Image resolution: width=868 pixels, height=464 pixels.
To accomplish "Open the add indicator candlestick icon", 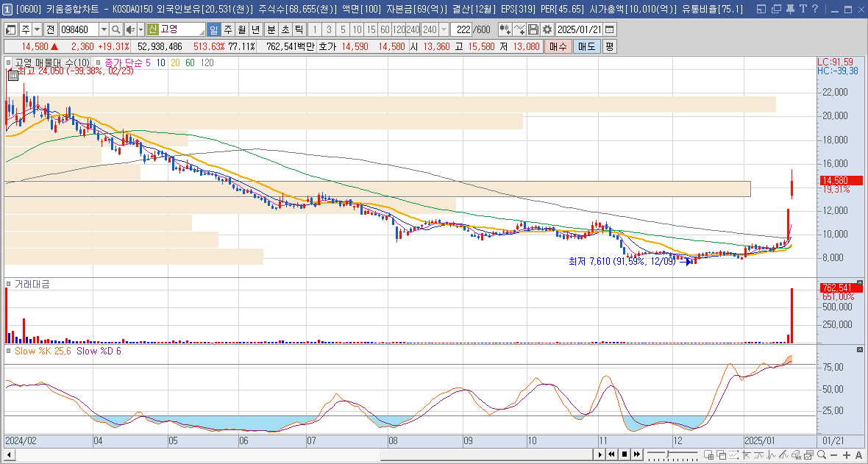I will click(505, 29).
